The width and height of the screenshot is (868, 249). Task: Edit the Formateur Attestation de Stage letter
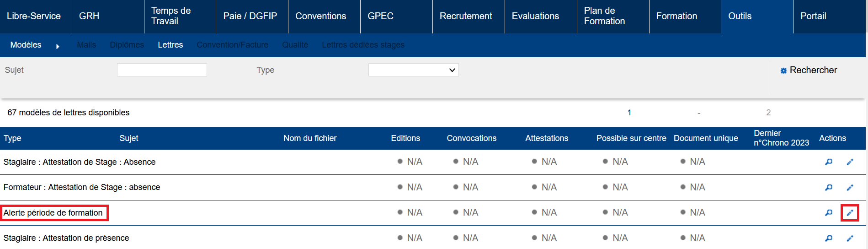850,188
